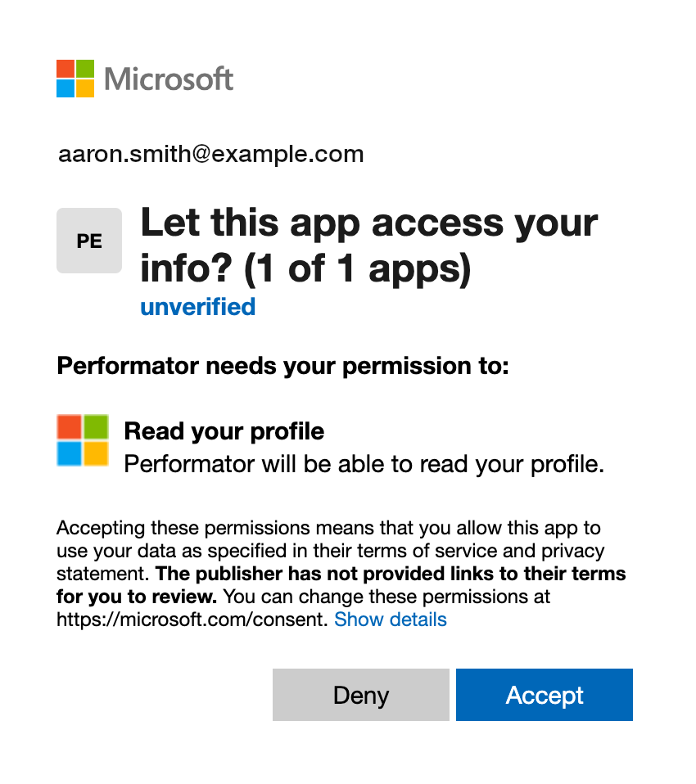Click the PE application avatar icon
Viewport: 696px width, 784px height.
point(88,240)
